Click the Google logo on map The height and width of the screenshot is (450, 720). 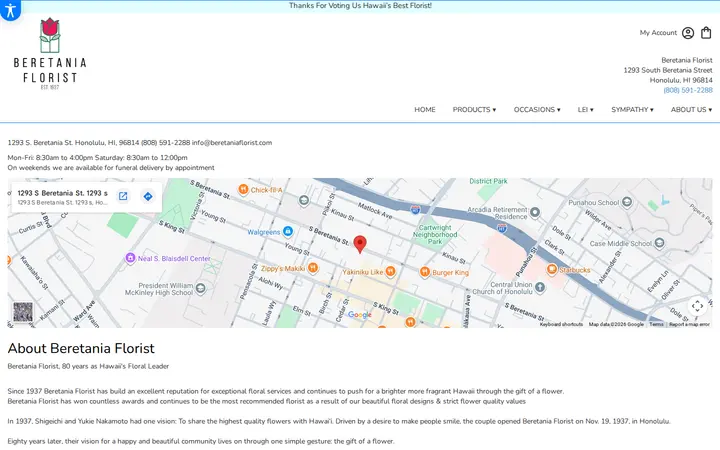tap(360, 315)
